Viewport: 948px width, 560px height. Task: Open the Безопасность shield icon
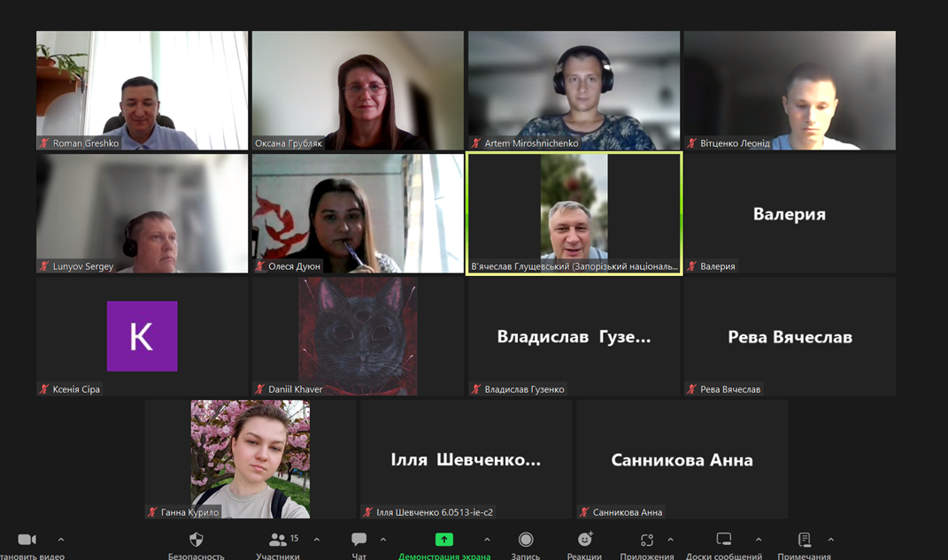197,540
